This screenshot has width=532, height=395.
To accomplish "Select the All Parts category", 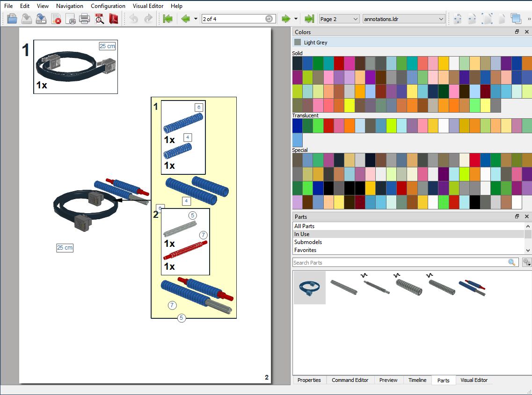I will (408, 226).
